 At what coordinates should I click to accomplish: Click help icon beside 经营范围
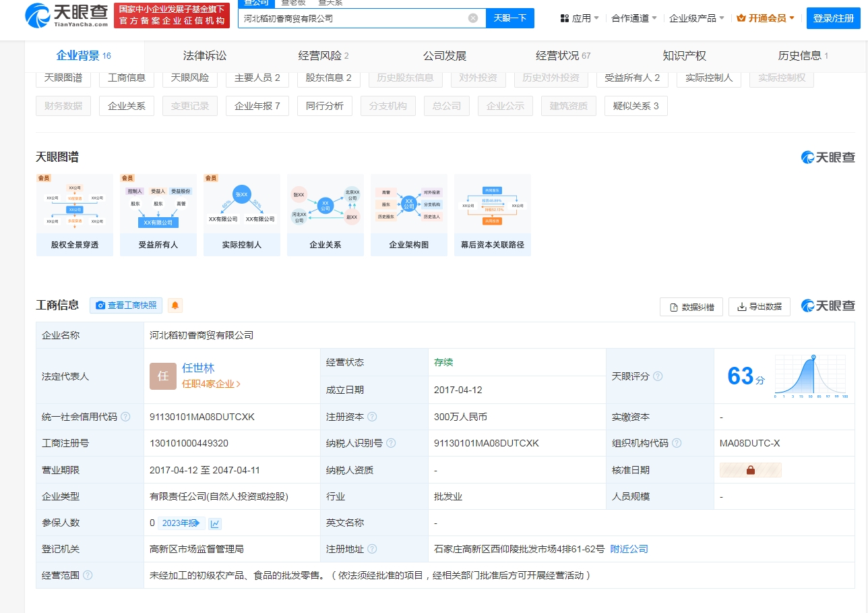(x=88, y=575)
